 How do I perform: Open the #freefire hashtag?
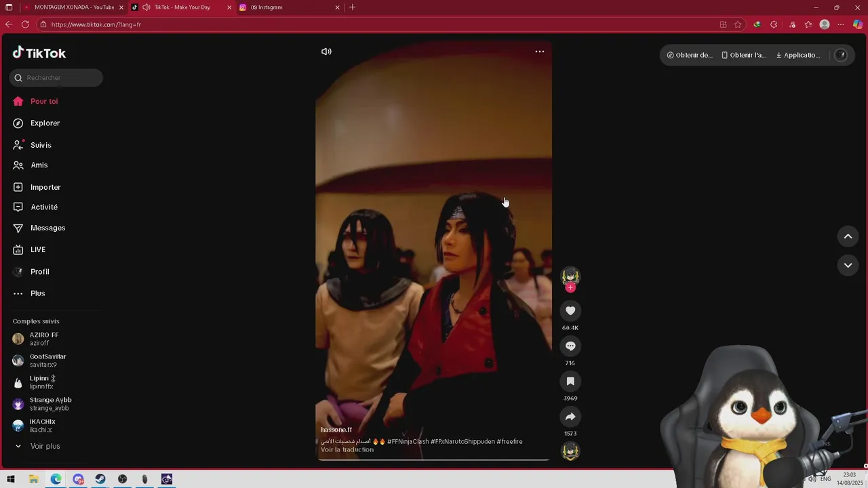(509, 442)
